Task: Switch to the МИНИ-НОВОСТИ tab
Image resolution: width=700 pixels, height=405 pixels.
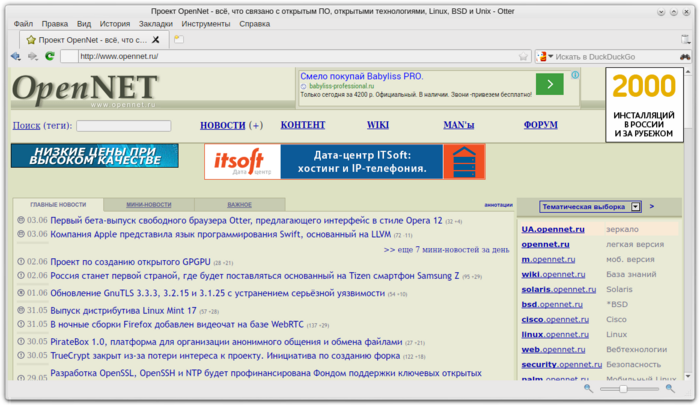Action: point(149,205)
